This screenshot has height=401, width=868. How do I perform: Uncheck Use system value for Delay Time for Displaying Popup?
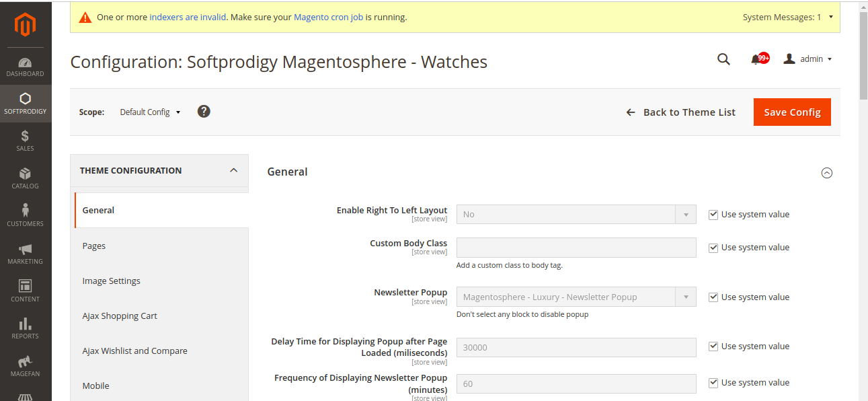point(713,347)
